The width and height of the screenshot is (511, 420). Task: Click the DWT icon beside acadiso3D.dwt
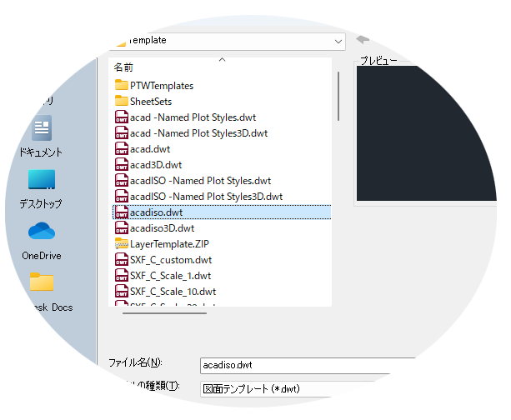pyautogui.click(x=121, y=228)
